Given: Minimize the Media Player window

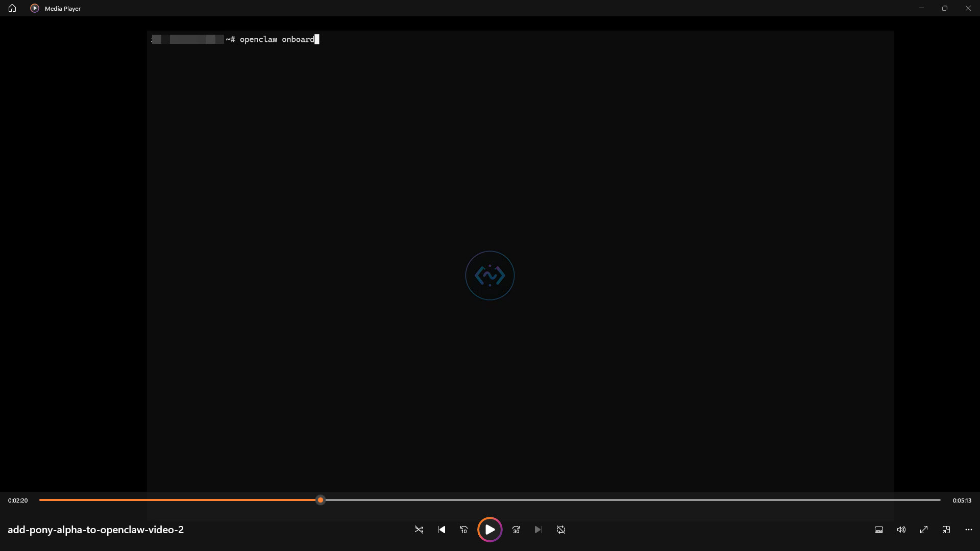Looking at the screenshot, I should 921,8.
